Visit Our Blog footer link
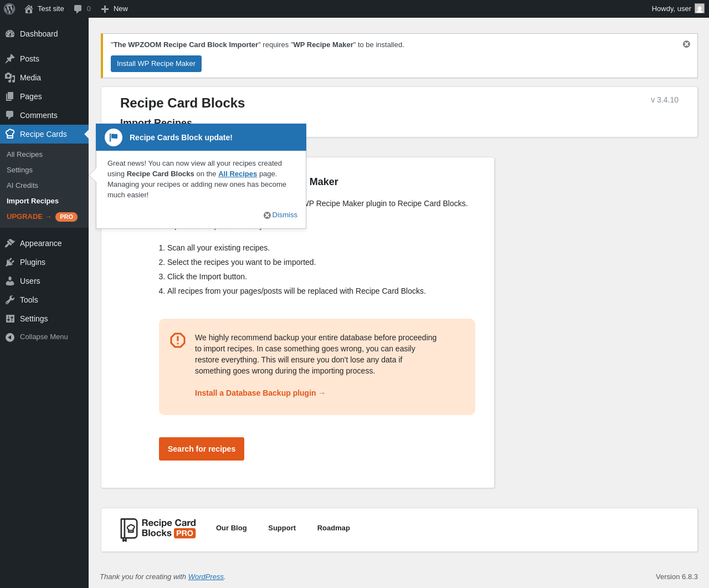 click(232, 528)
